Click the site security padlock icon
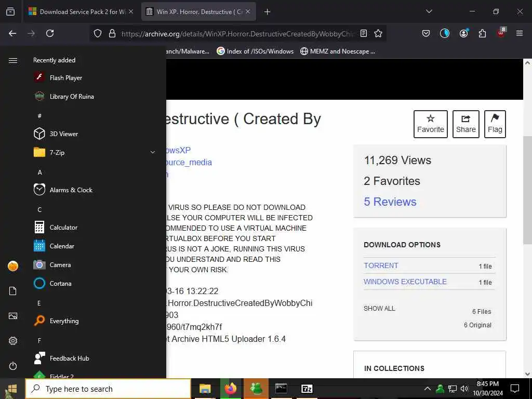 (x=112, y=34)
